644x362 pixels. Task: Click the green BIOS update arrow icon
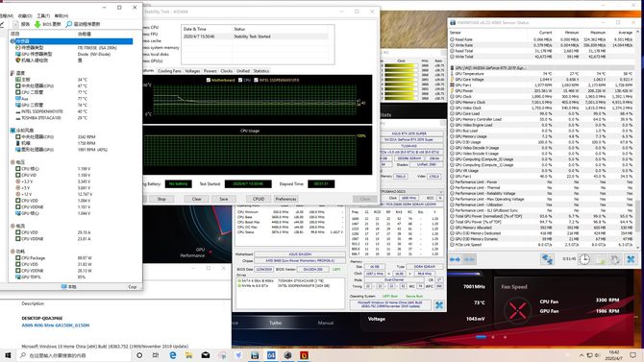click(x=37, y=24)
